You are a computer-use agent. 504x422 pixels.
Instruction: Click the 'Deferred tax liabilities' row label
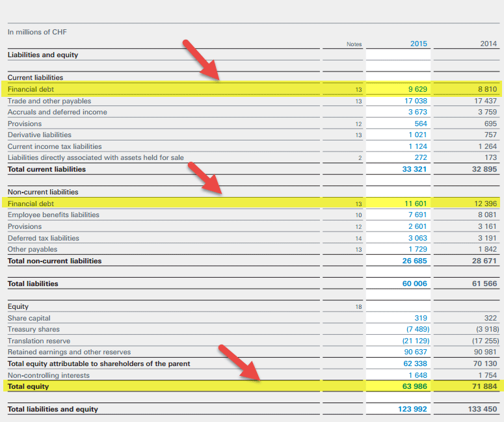(44, 238)
